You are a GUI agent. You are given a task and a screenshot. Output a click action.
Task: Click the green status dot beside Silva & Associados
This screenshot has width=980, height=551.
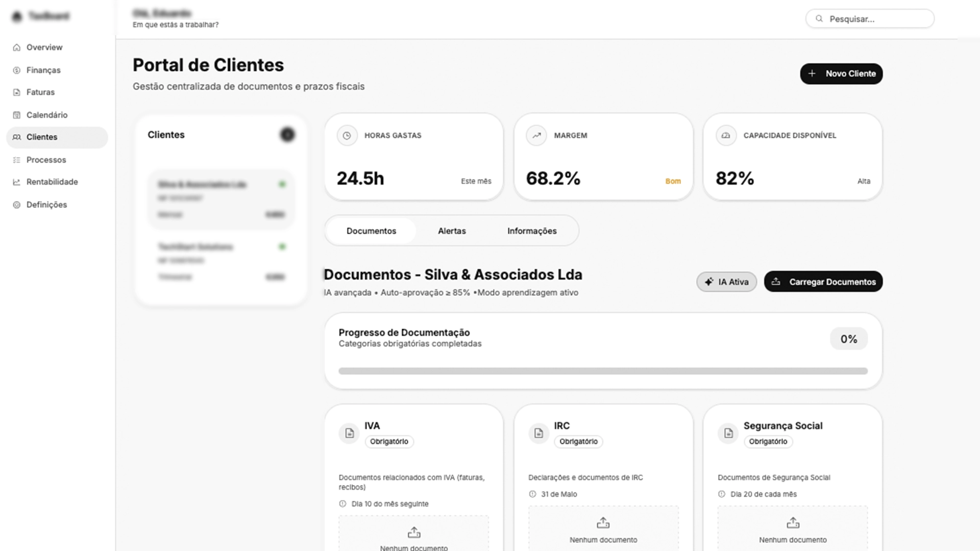[x=282, y=184]
